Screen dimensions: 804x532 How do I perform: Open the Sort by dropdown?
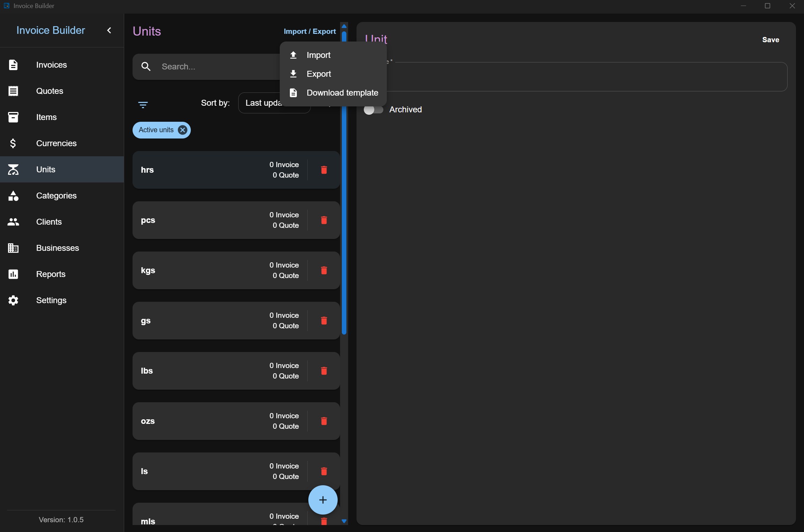point(275,103)
